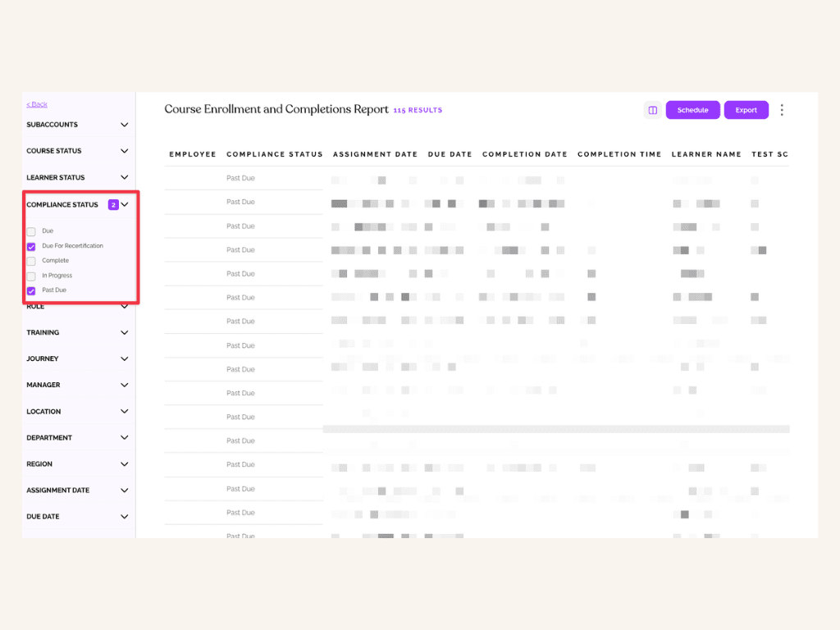Sort by Learner Name column header
This screenshot has height=630, width=840.
(706, 154)
